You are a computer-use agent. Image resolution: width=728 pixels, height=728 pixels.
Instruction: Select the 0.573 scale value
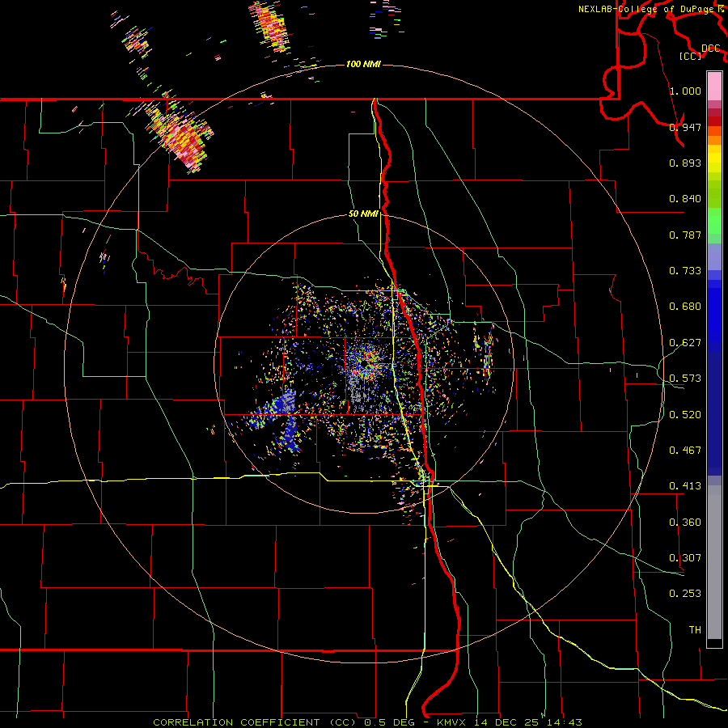point(685,379)
